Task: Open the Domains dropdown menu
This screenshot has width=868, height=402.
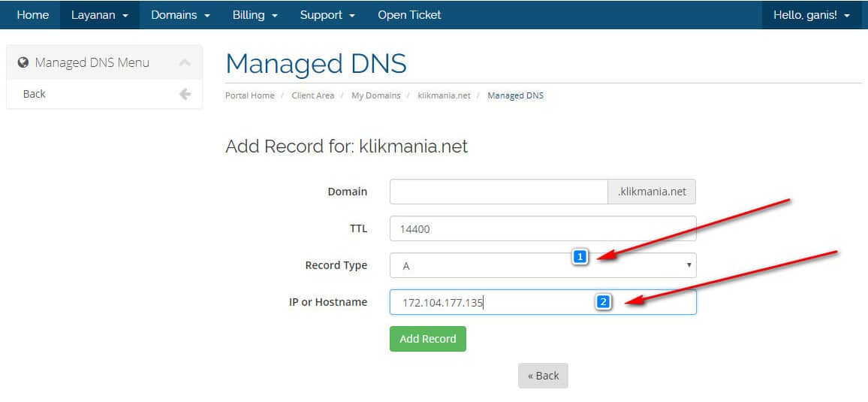Action: 180,15
